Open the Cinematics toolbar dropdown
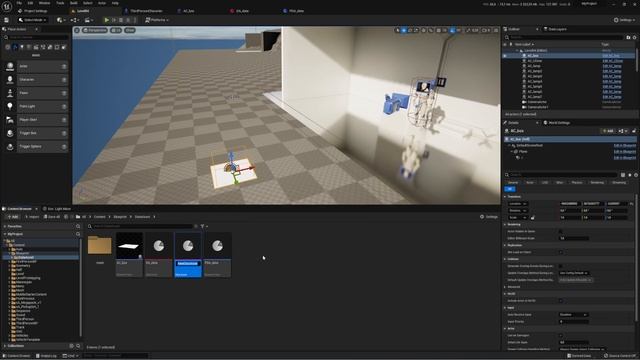 click(88, 20)
